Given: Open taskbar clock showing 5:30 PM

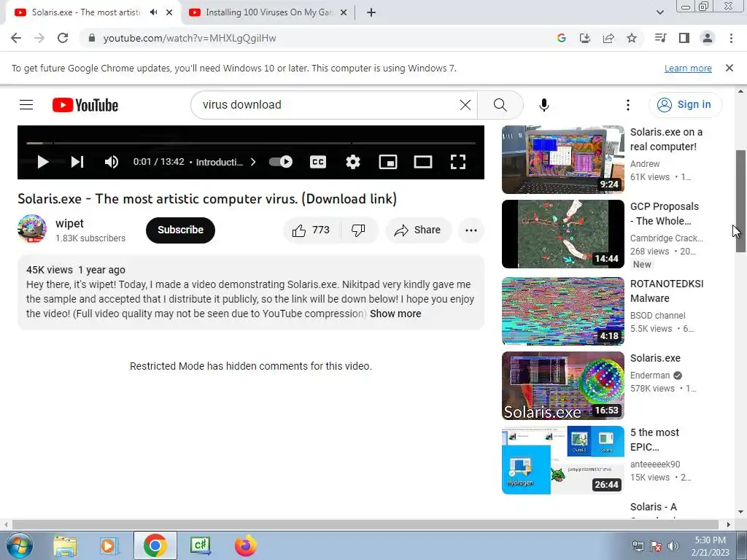Looking at the screenshot, I should [710, 546].
